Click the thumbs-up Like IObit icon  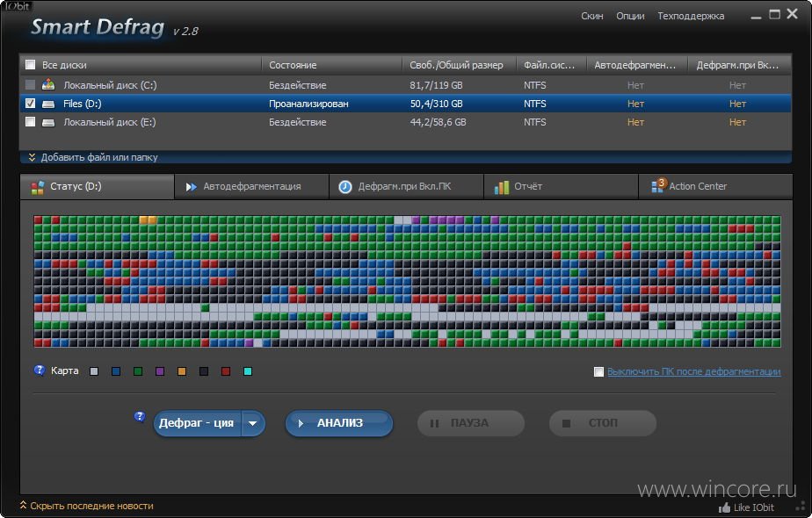click(x=724, y=507)
